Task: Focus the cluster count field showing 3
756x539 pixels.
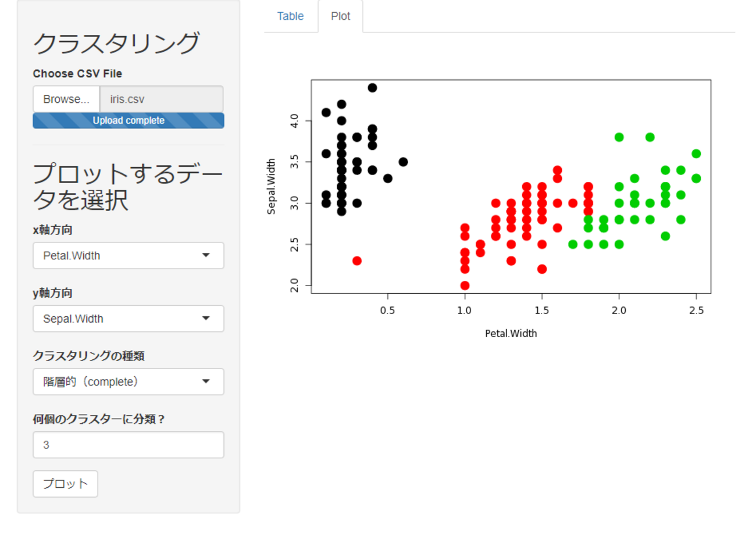Action: pyautogui.click(x=128, y=445)
